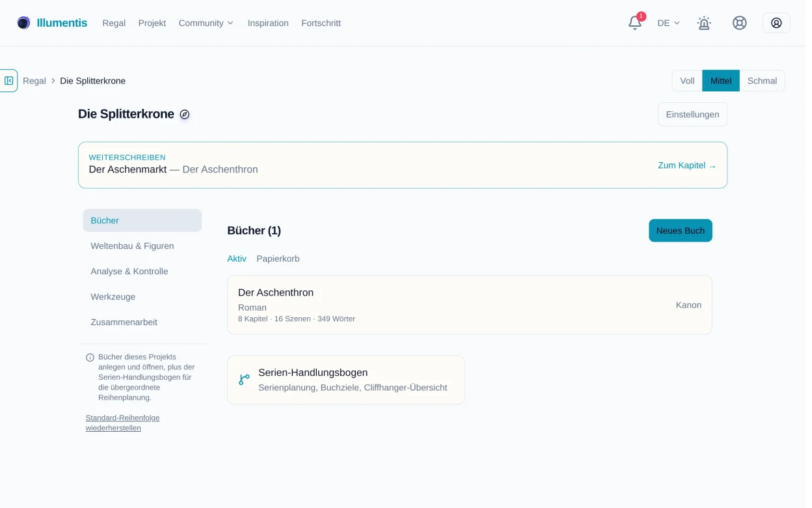
Task: Set width to Mittel
Action: point(721,81)
